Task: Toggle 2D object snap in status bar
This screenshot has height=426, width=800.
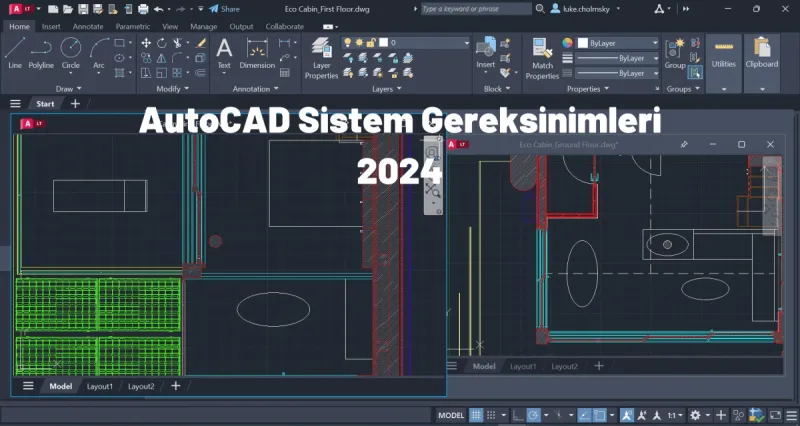Action: coord(600,415)
